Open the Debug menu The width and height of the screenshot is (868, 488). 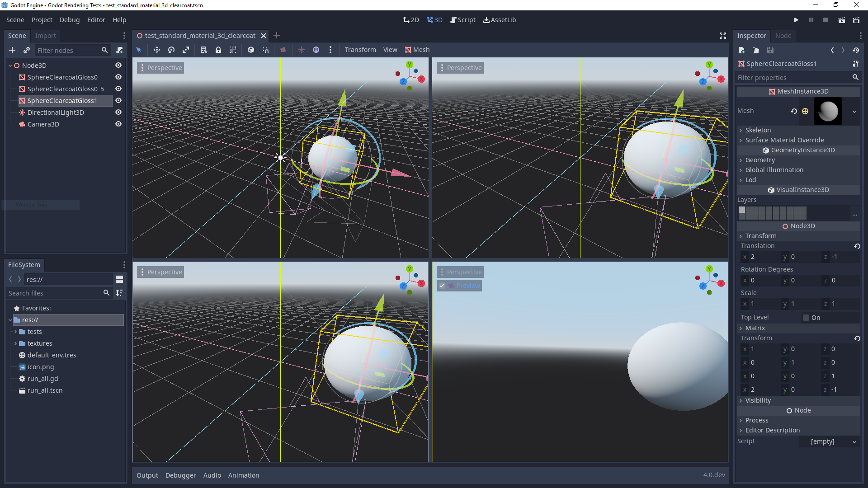tap(69, 19)
